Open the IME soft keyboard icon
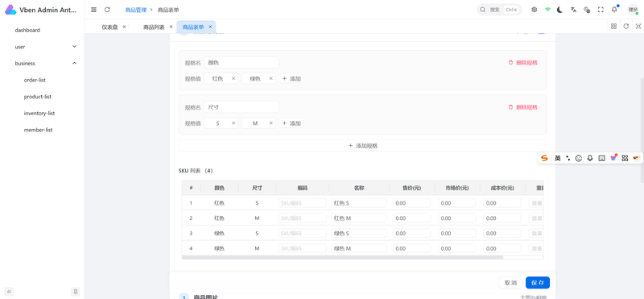Viewport: 644px width, 299px height. (601, 158)
